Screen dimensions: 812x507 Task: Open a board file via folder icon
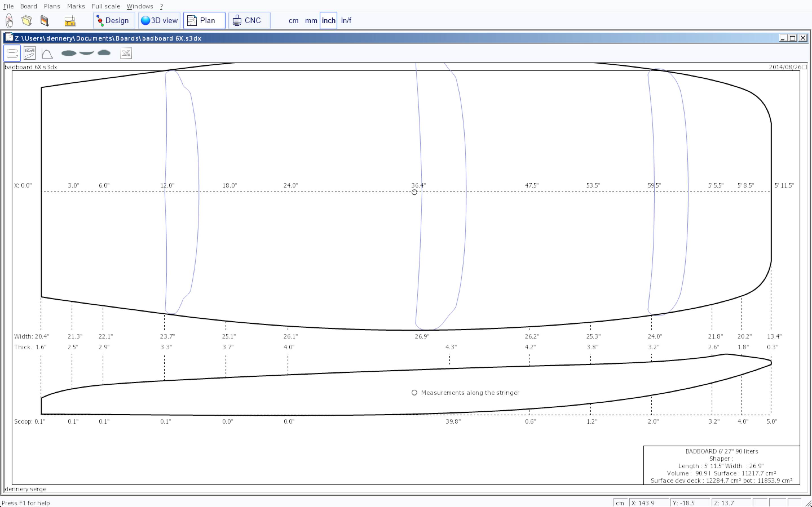pos(27,21)
